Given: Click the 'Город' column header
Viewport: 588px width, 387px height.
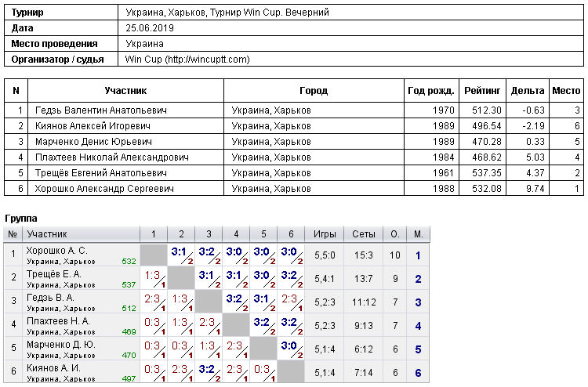Looking at the screenshot, I should click(x=314, y=91).
